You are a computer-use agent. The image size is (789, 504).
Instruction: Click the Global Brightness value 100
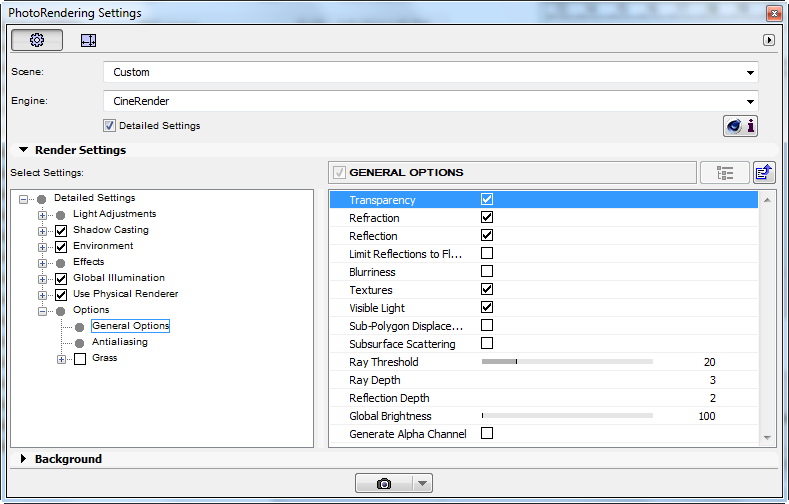pyautogui.click(x=706, y=416)
